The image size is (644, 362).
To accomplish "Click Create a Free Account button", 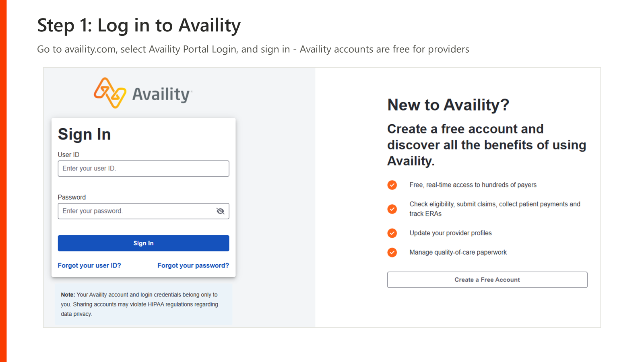I will [487, 280].
